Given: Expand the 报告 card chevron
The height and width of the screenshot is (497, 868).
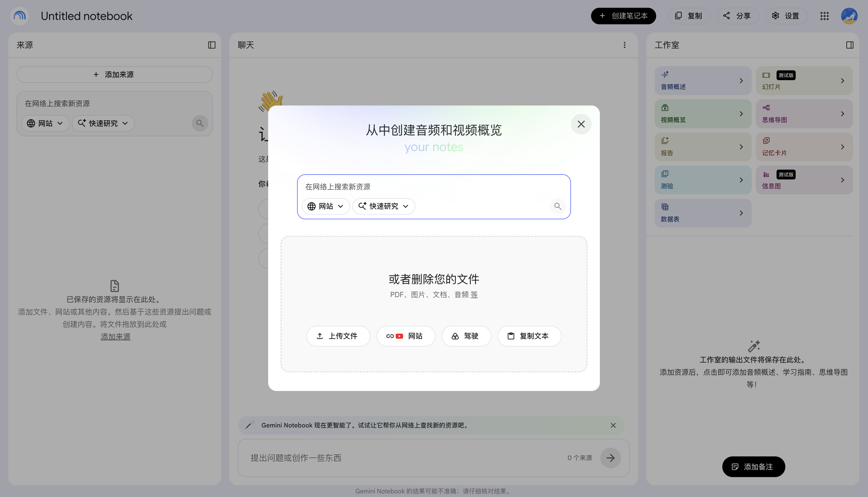Looking at the screenshot, I should tap(741, 147).
